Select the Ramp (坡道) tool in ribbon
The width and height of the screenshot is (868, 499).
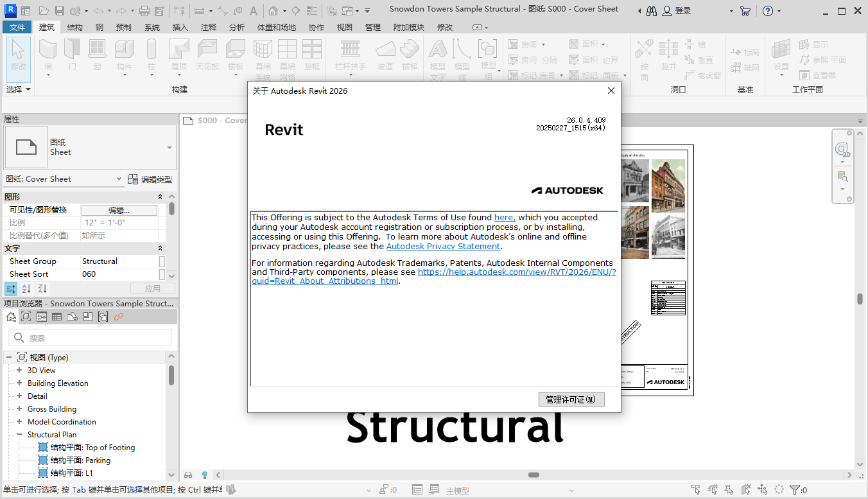pos(385,55)
